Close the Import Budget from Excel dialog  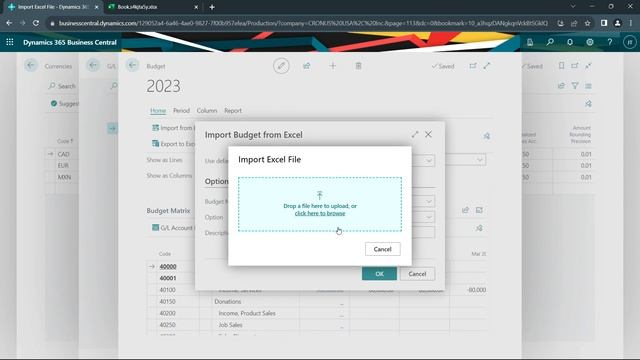pyautogui.click(x=428, y=134)
